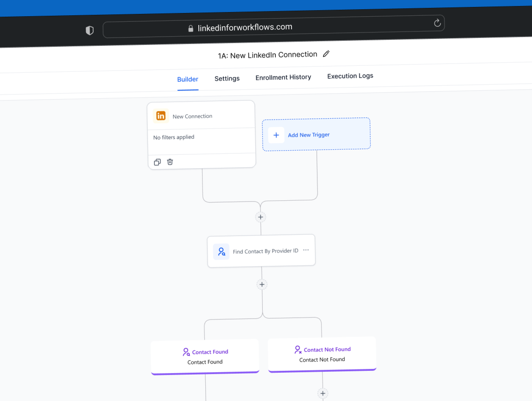Expand the plus connector below the branch cards
This screenshot has width=532, height=401.
[x=323, y=393]
